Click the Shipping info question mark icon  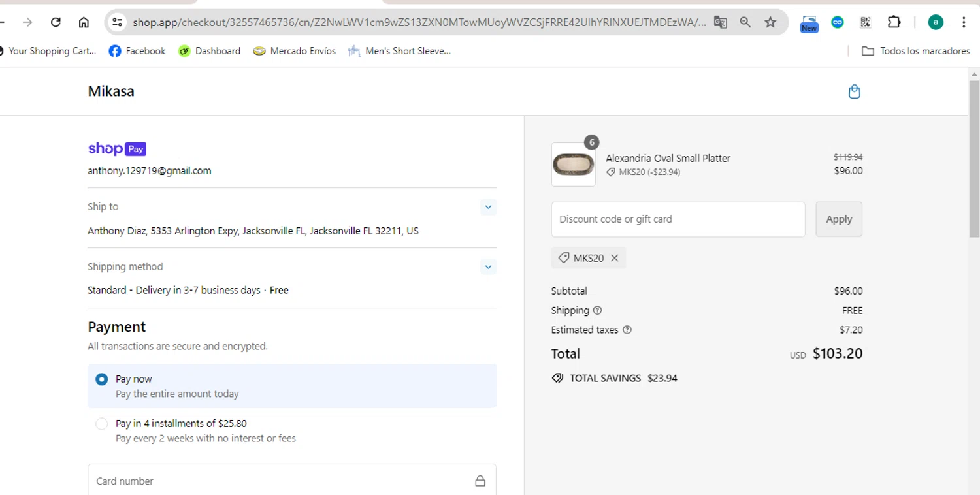pos(597,311)
